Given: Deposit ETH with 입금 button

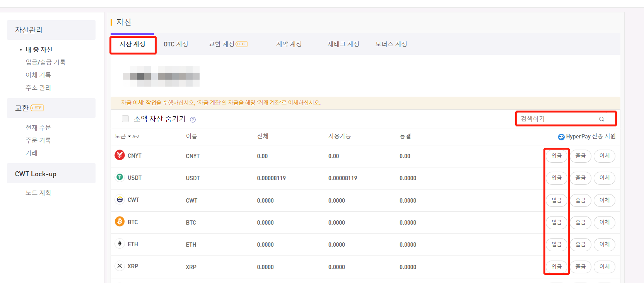Looking at the screenshot, I should click(557, 244).
